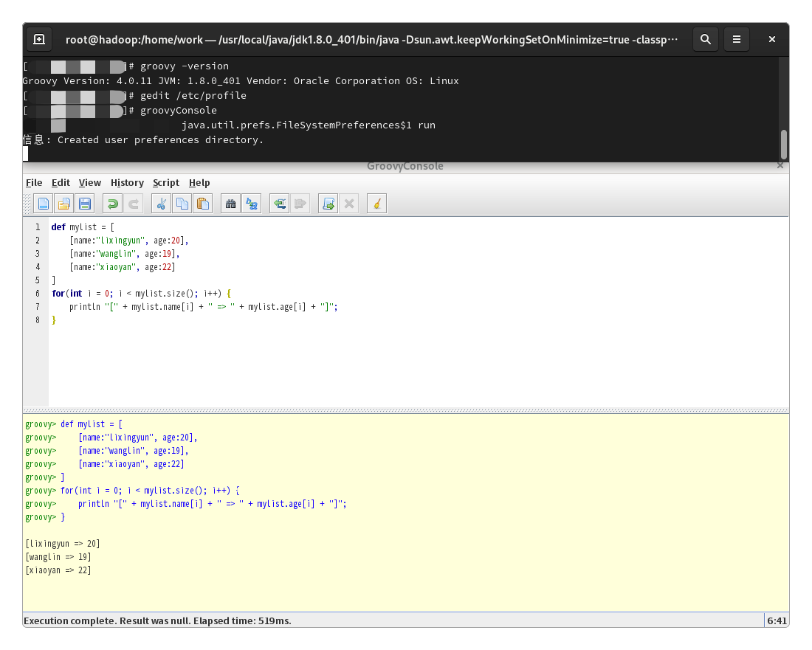Click the 'lixingyun' string on line 2
Image resolution: width=812 pixels, height=650 pixels.
coord(121,240)
